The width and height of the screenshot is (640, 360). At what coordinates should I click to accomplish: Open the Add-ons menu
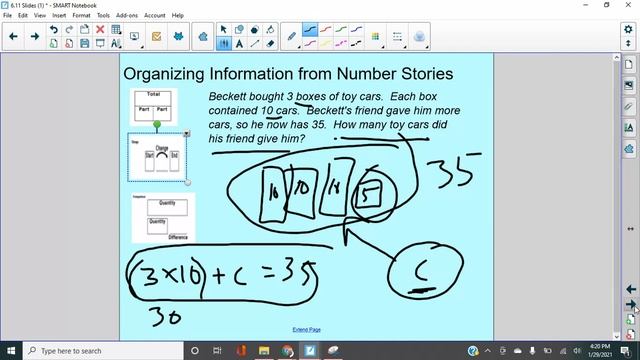[127, 15]
